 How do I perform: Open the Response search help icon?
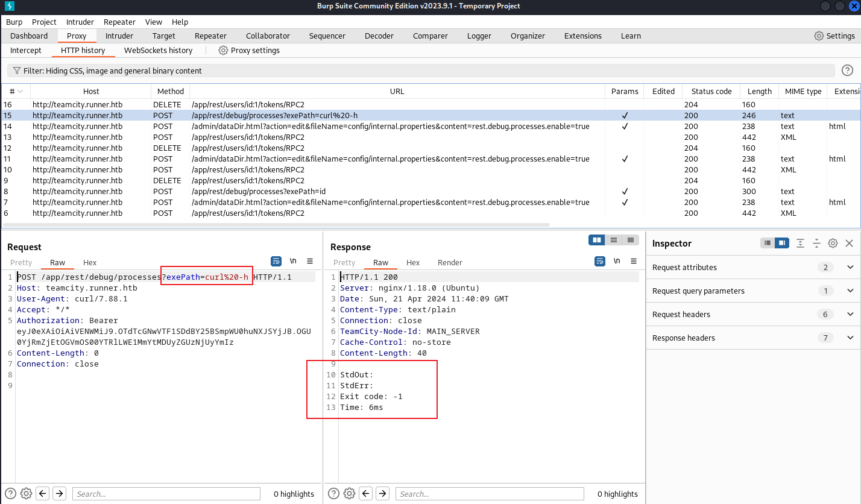[x=333, y=493]
